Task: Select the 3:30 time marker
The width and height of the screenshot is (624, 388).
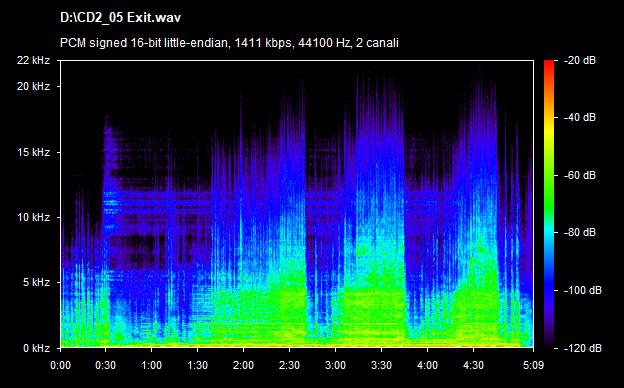Action: (x=381, y=365)
